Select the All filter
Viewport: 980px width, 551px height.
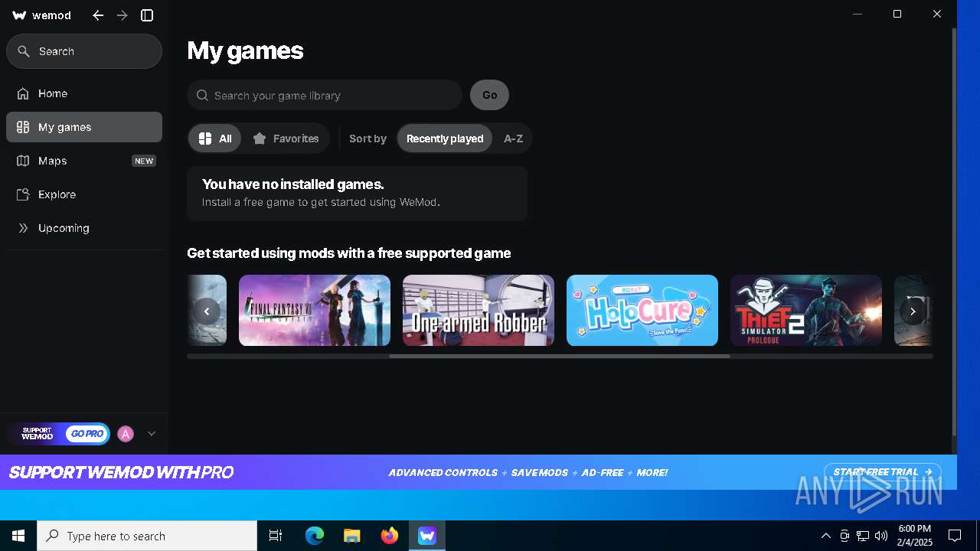pos(215,139)
